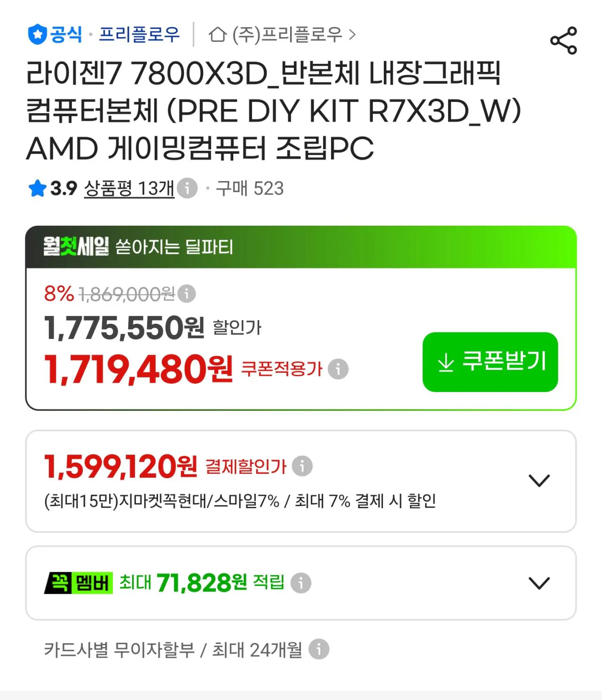This screenshot has height=700, width=602.
Task: Tap the info icon after 71,828원 적립
Action: (301, 583)
